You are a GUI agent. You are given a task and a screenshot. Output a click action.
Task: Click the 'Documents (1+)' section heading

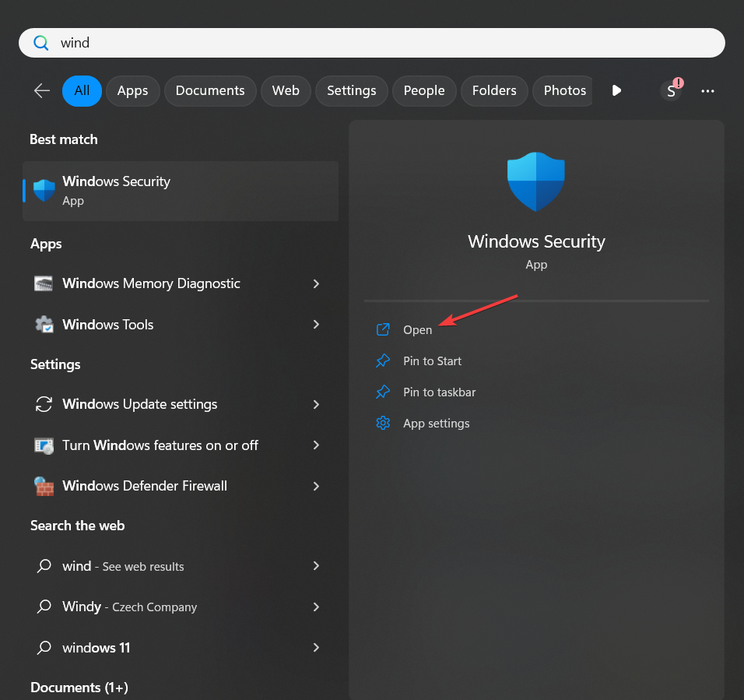[x=79, y=688]
